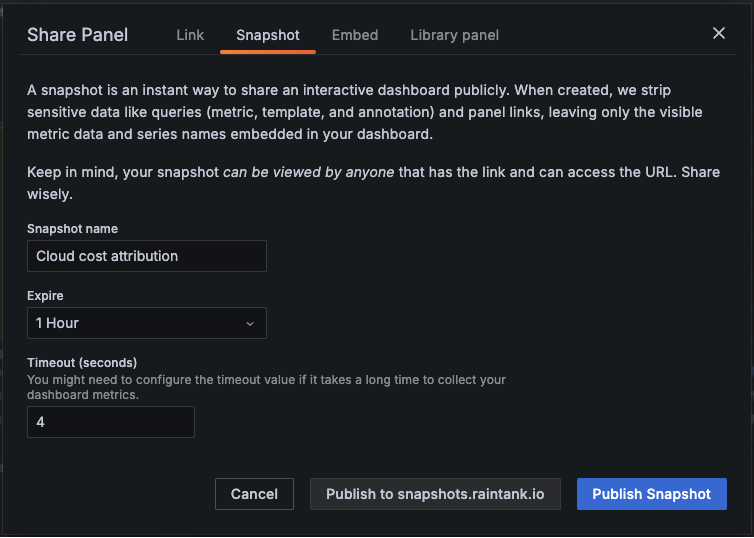Click the Expire dropdown chevron arrow
Screen dimensions: 754x538
[250, 324]
